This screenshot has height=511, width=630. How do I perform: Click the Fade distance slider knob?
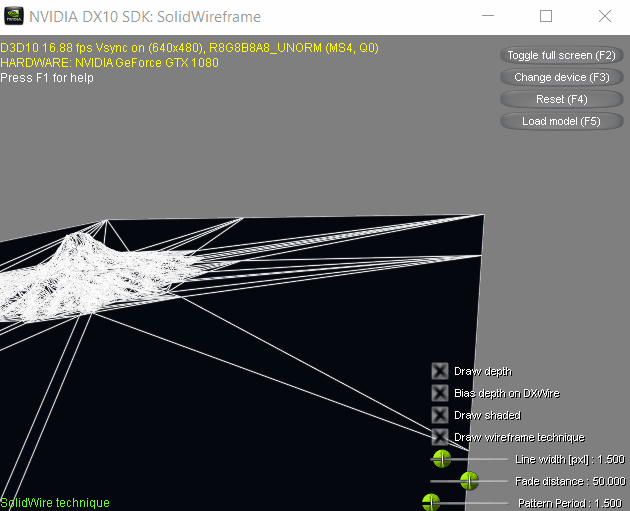469,481
